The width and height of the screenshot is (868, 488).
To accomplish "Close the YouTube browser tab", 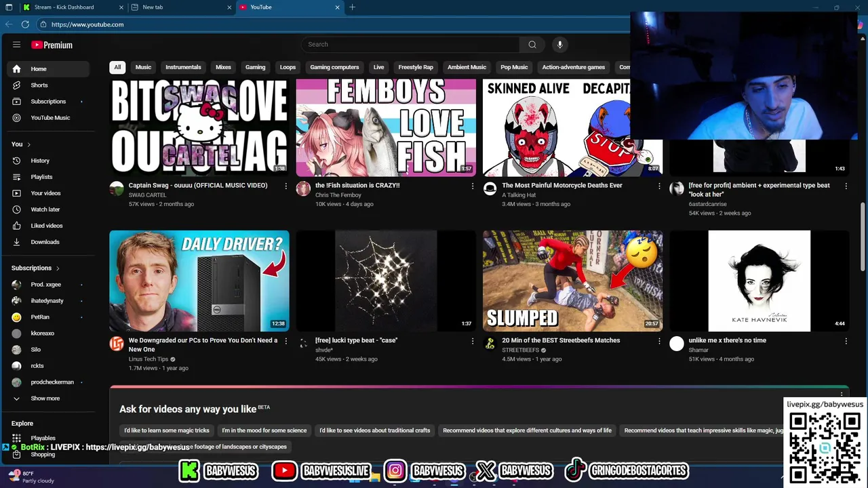I will point(337,7).
